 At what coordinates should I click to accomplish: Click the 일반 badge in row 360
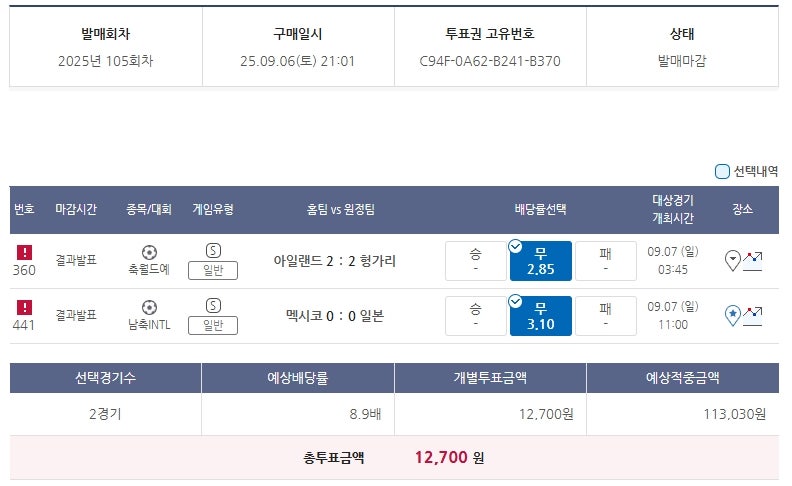[x=213, y=270]
